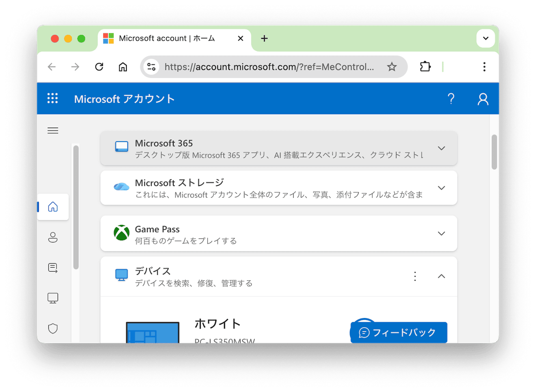Open the Microsoft app launcher grid
Viewport: 536px width, 392px height.
[x=52, y=98]
